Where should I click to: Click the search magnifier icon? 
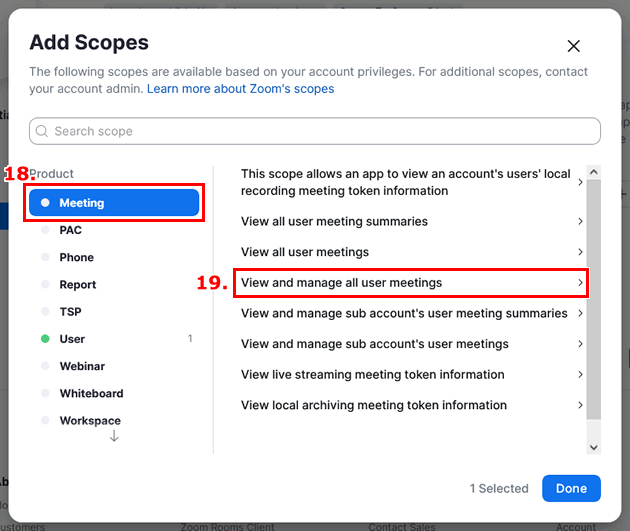[x=42, y=131]
